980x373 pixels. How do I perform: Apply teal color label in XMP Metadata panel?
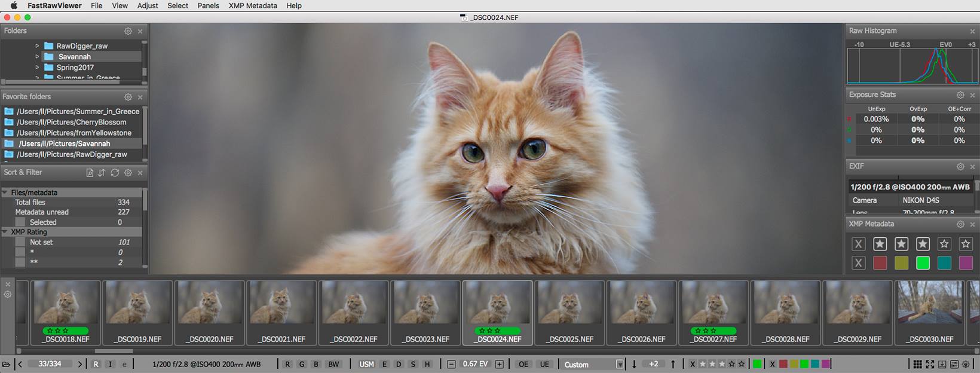click(944, 263)
